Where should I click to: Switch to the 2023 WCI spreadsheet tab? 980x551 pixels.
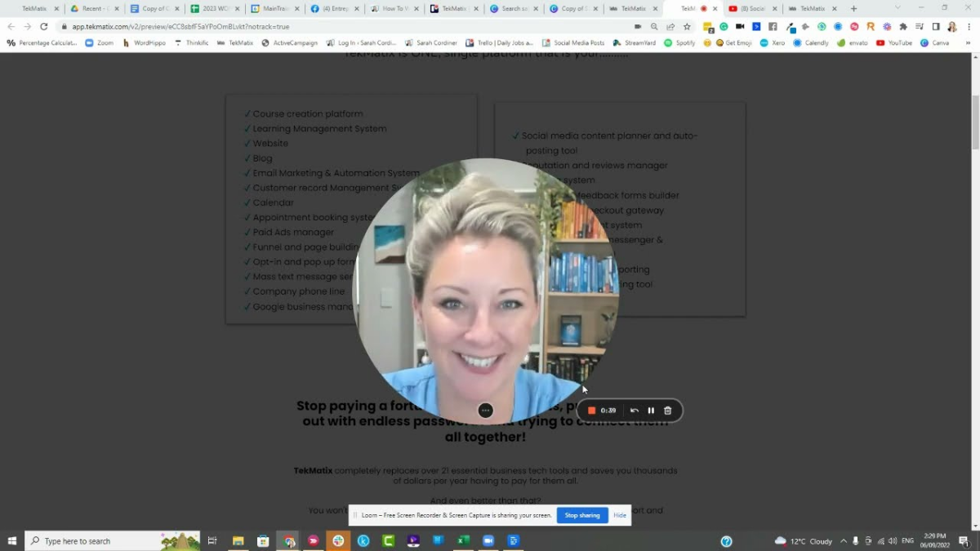pos(215,8)
